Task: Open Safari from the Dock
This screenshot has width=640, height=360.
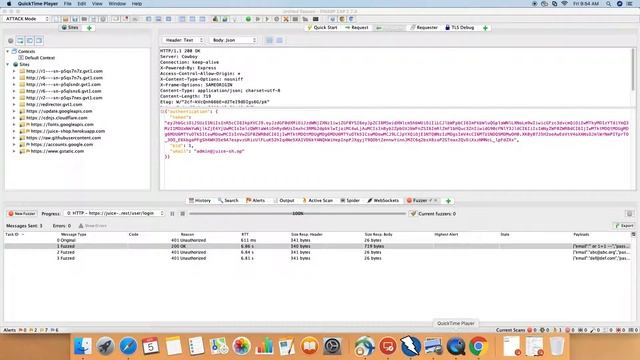Action: [128, 346]
